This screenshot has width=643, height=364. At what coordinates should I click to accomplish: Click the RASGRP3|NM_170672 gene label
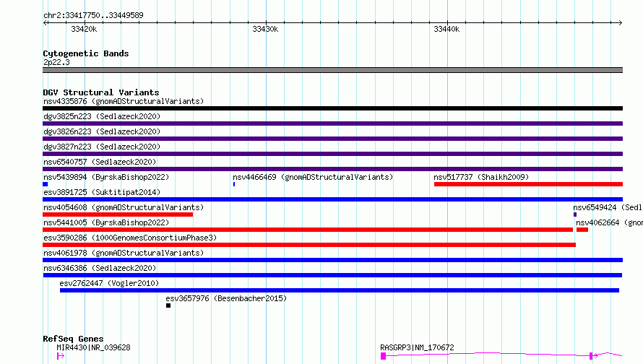(417, 347)
